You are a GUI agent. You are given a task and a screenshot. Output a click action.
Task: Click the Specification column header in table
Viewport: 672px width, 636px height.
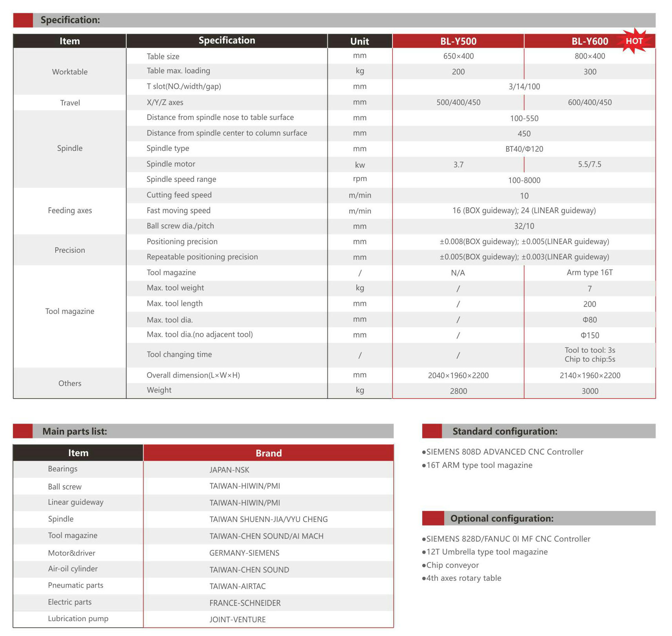[x=227, y=41]
